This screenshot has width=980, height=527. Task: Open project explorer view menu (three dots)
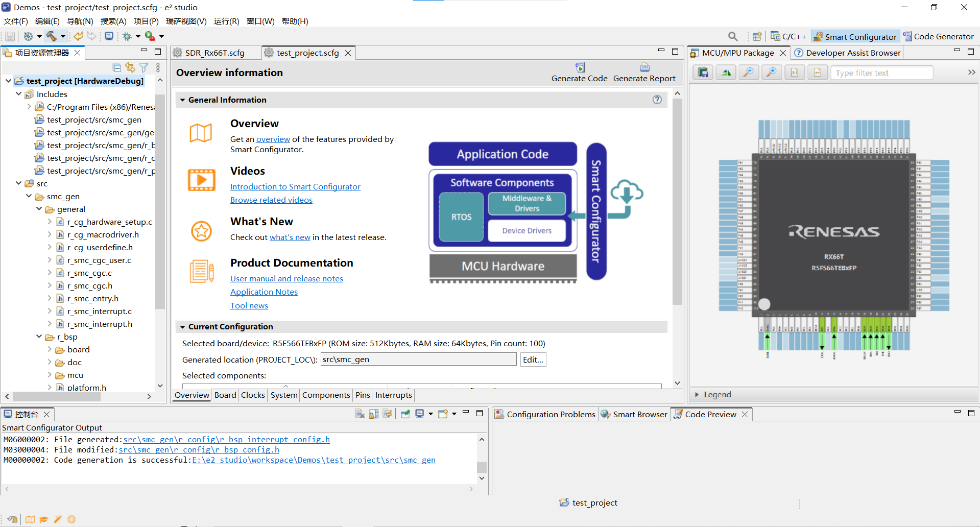[x=158, y=67]
